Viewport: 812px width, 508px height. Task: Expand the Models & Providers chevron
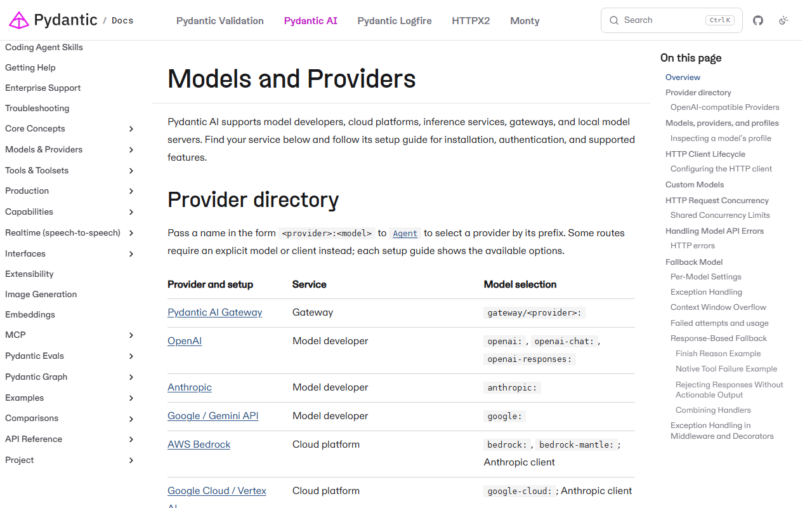point(131,150)
